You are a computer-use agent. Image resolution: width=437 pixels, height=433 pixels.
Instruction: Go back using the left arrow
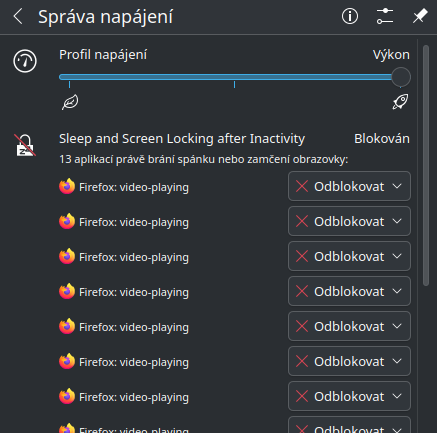coord(18,16)
